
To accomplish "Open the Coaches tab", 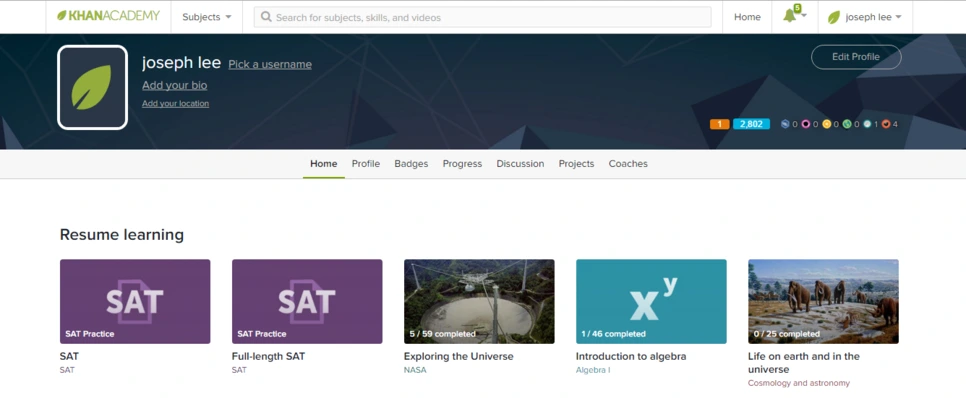I will point(628,164).
